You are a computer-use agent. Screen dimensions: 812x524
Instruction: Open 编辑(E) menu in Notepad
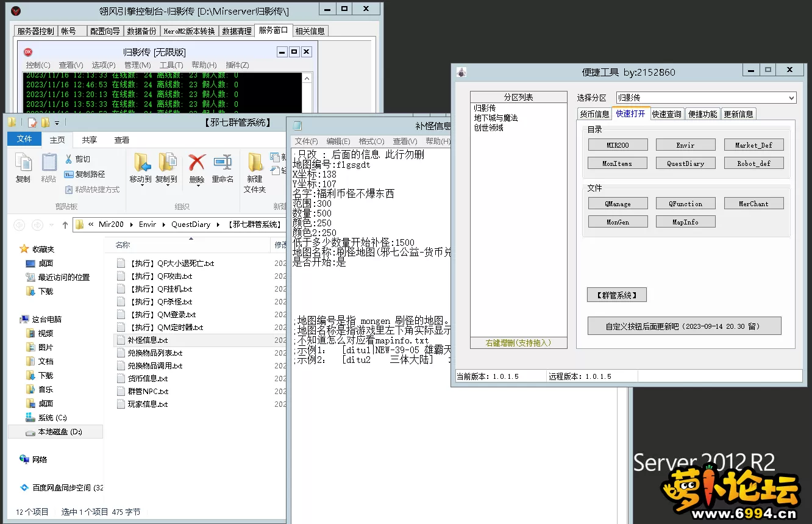(x=338, y=142)
